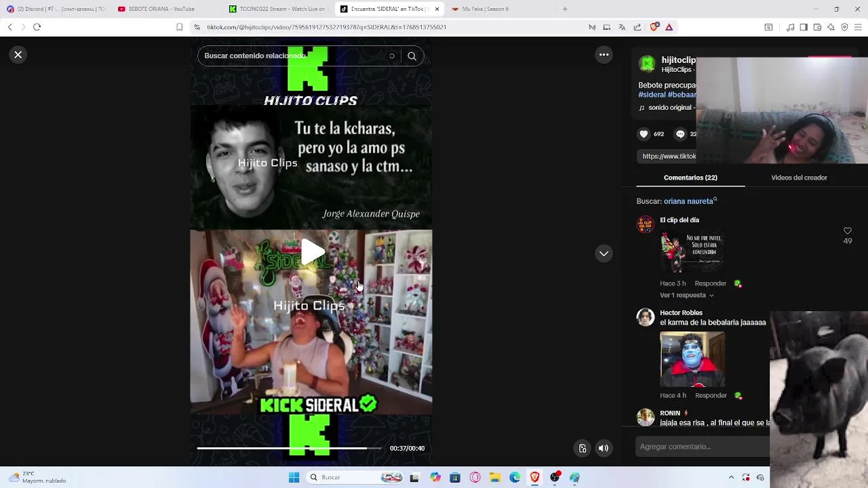Close the active TikTok browser tab
The height and width of the screenshot is (488, 868).
coord(437,9)
